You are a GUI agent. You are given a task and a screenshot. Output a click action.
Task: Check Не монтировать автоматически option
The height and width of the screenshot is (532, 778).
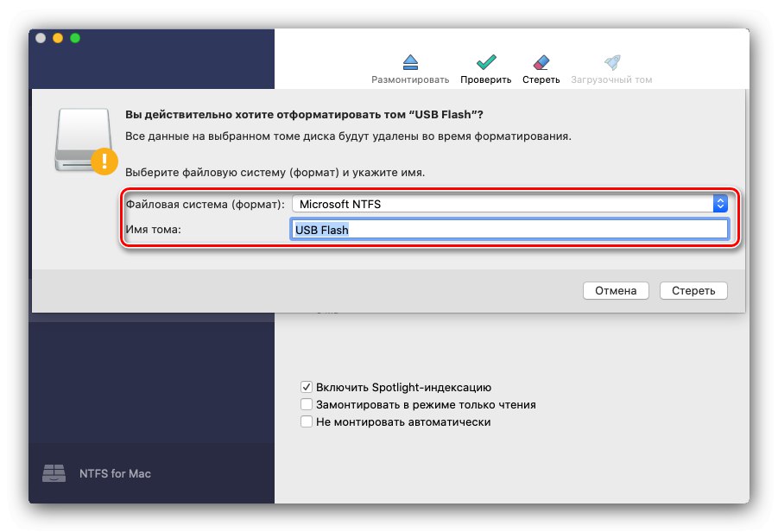tap(307, 421)
